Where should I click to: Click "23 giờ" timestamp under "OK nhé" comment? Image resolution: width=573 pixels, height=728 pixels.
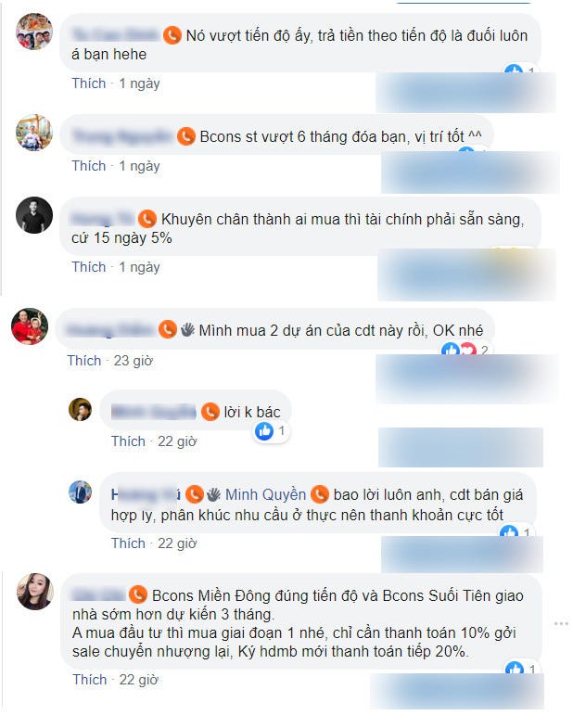pyautogui.click(x=134, y=360)
